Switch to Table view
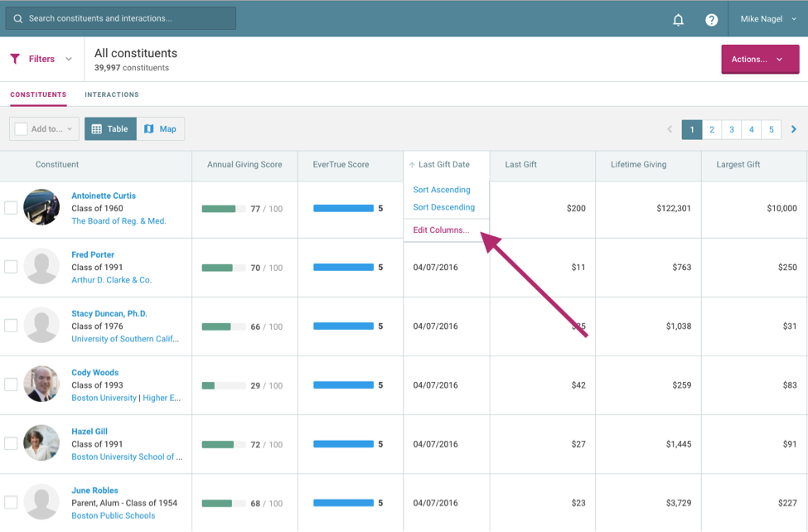Viewport: 808px width, 532px height. pos(110,129)
